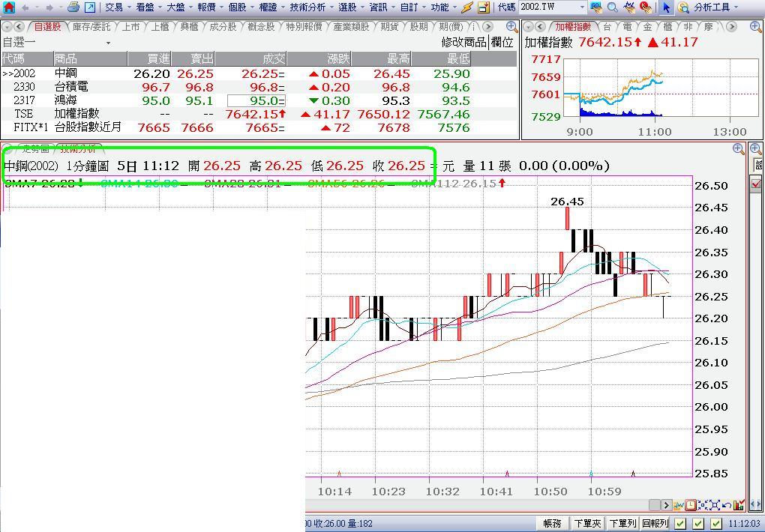Click the clock time-range icon below chart
Screen dimensions: 765x532
coord(691,505)
